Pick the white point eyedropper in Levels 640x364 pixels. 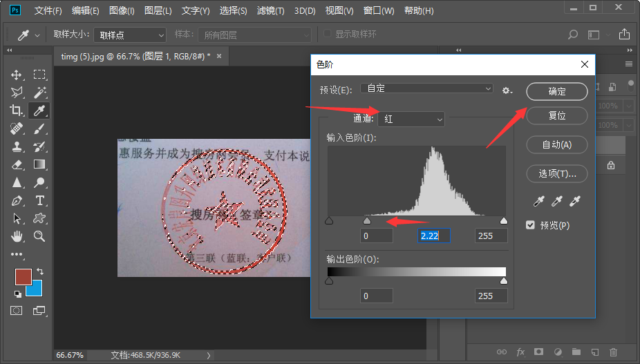click(575, 201)
